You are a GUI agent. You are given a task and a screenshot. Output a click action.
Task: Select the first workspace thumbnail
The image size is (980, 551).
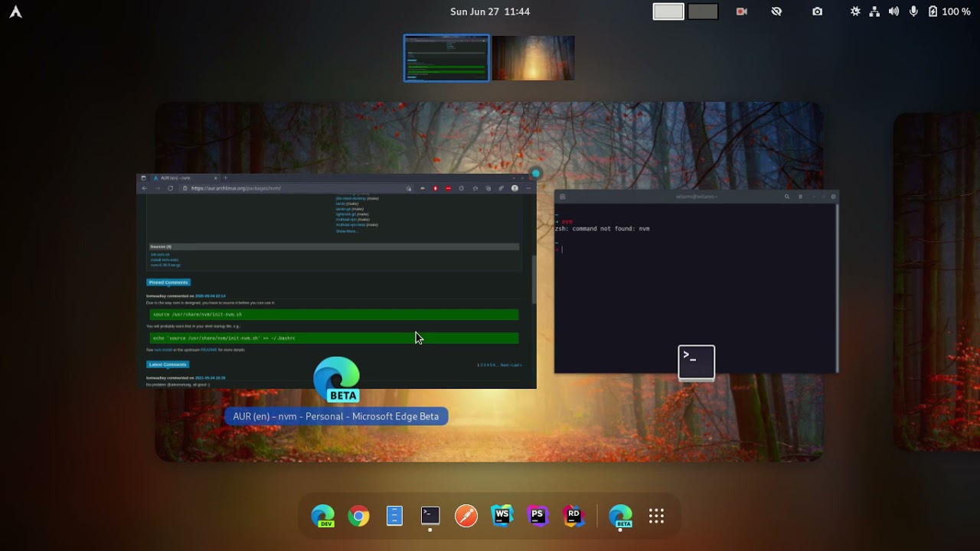tap(446, 57)
